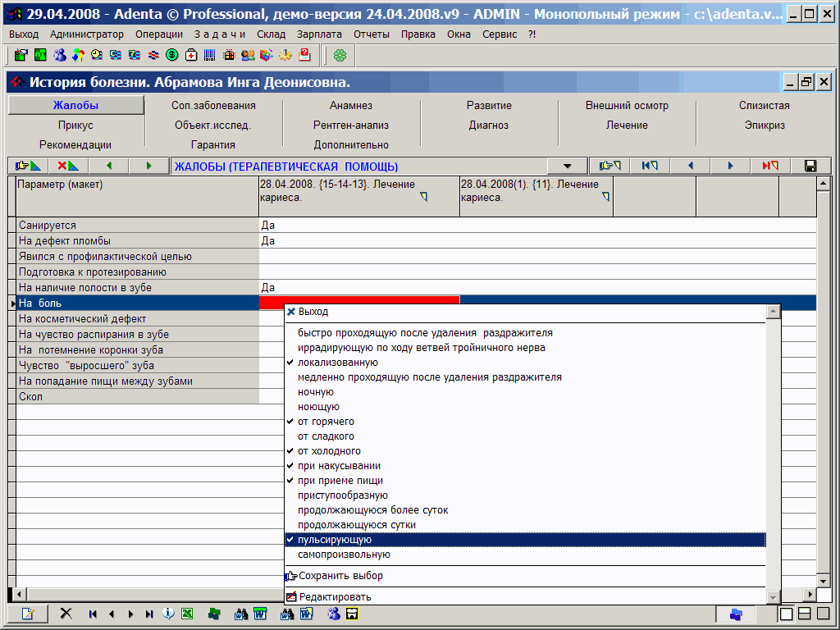
Task: Expand the second visit column corner marker
Action: tap(606, 197)
